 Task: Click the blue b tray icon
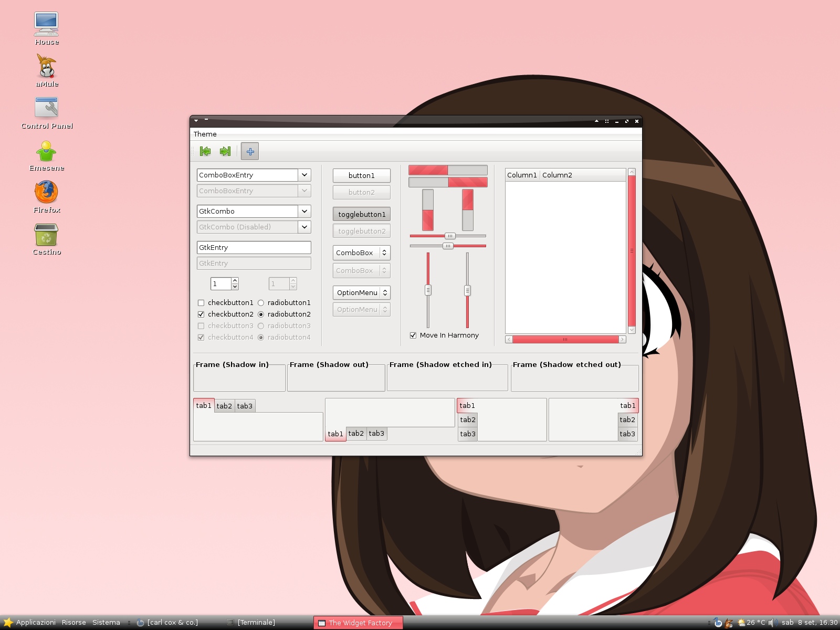pos(718,623)
